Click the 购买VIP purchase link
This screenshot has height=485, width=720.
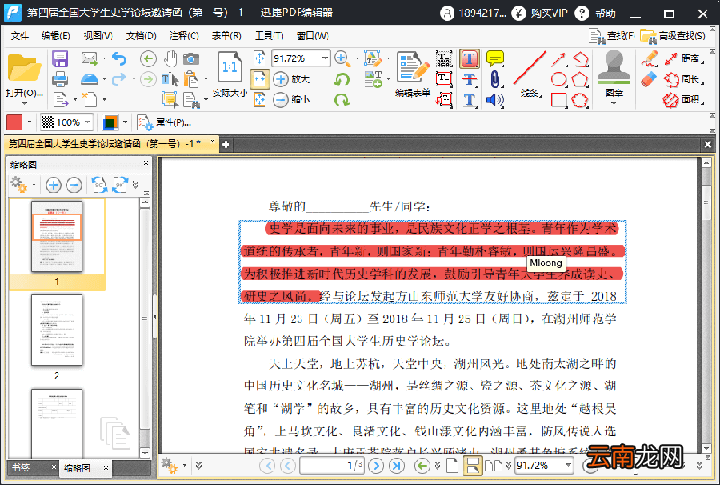click(x=540, y=13)
